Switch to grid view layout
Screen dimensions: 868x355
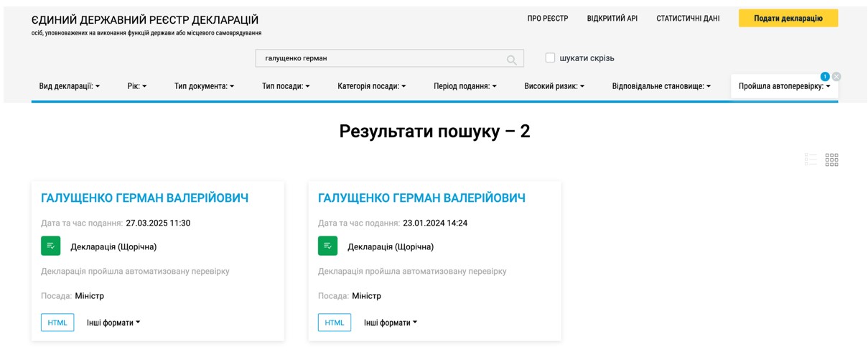831,160
